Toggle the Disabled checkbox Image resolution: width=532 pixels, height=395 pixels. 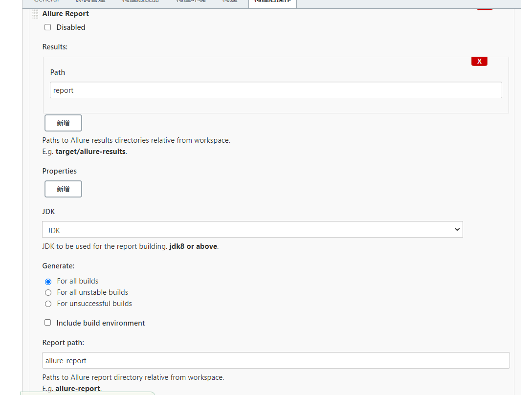(x=48, y=27)
